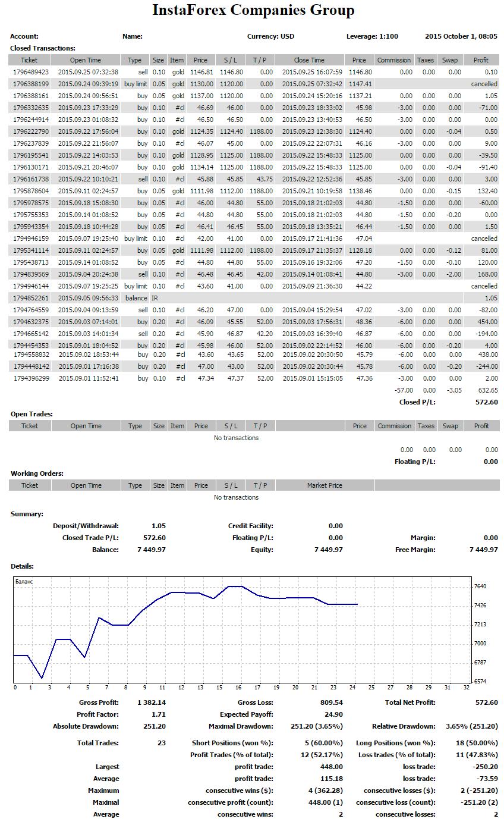Viewport: 504px width, 825px height.
Task: Click the consecutive wins value "4 (362.28)"
Action: [325, 791]
